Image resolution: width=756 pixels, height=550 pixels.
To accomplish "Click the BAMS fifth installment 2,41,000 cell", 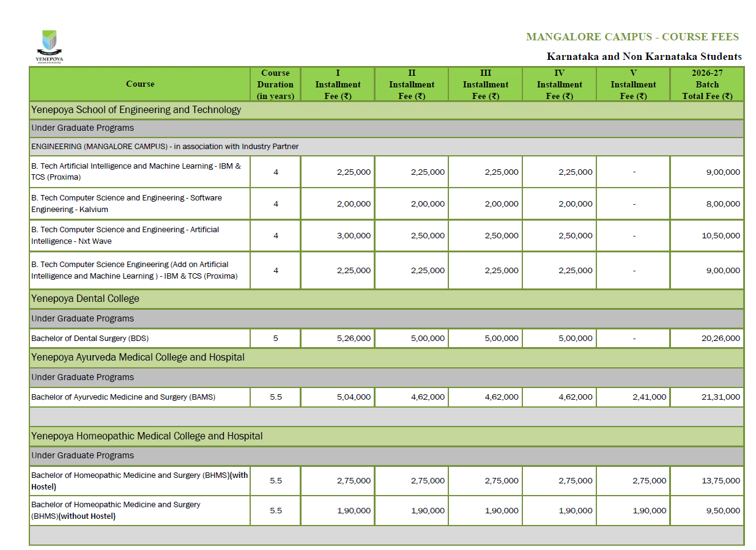I will tap(648, 397).
